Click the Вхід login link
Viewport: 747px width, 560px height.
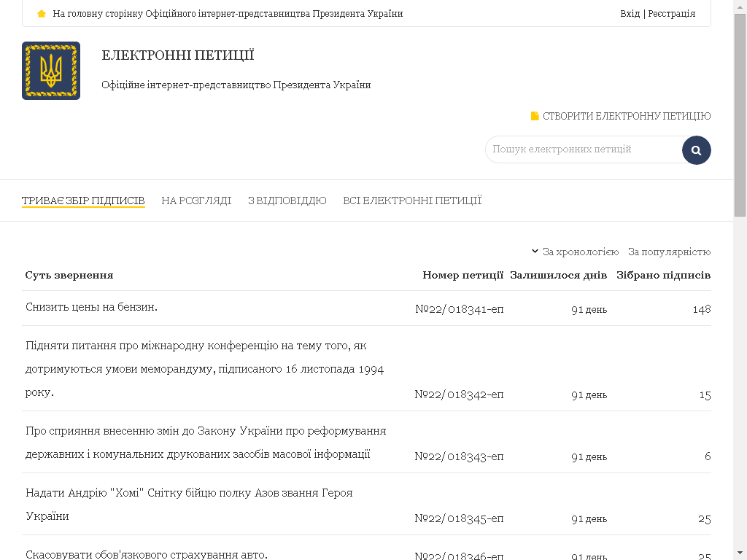pos(630,14)
